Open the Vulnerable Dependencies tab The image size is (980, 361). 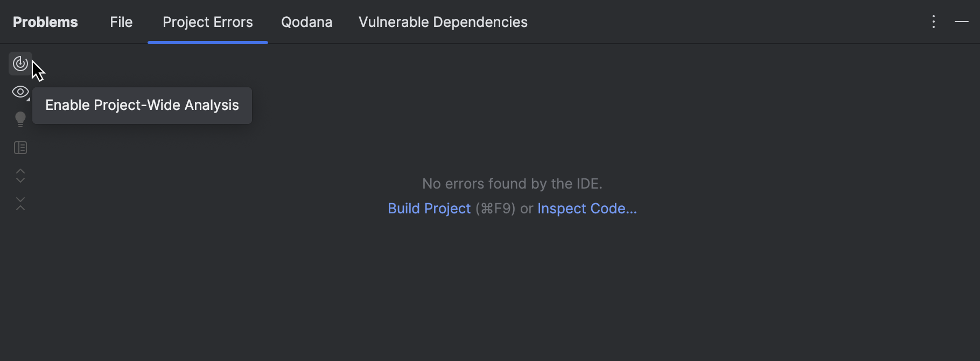[443, 22]
